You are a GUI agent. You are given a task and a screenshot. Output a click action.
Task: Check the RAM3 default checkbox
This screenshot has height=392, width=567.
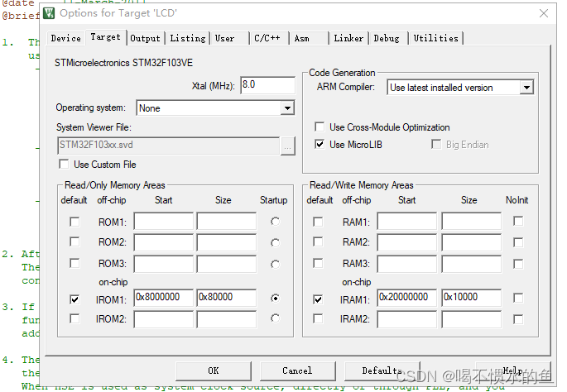point(318,263)
